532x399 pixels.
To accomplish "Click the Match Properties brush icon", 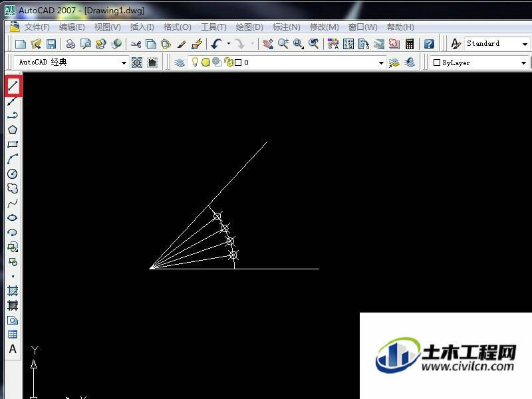I will 182,44.
